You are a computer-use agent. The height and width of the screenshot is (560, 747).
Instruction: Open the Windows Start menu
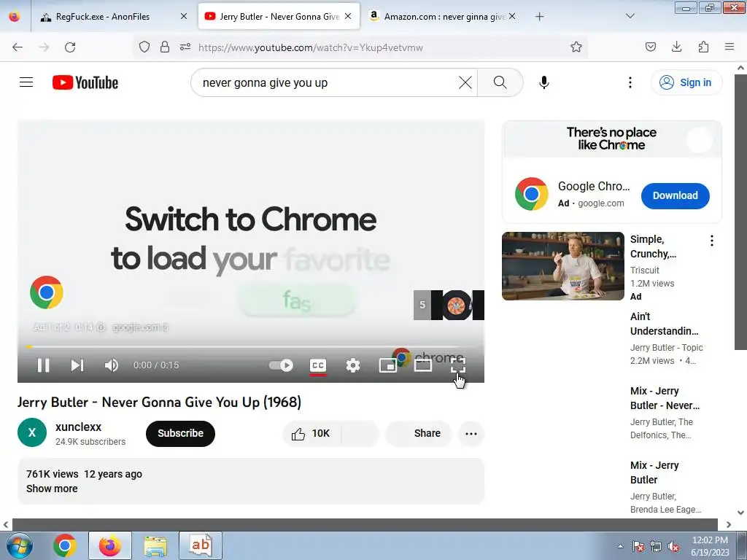(19, 545)
